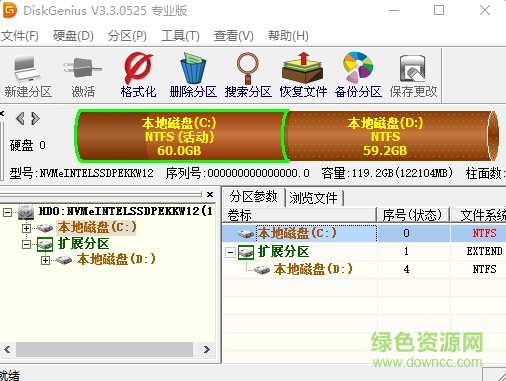Click the DiskGenius app logo icon
Image resolution: width=506 pixels, height=381 pixels.
click(x=9, y=10)
